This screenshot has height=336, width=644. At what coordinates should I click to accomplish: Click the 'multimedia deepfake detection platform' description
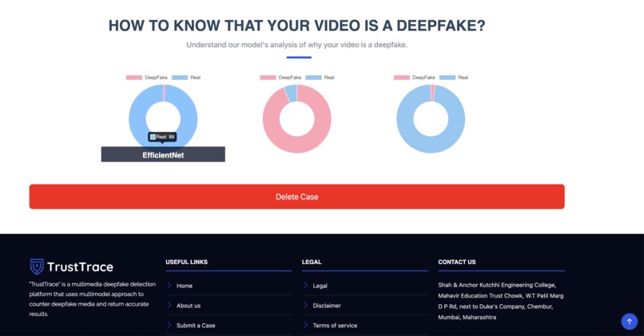click(x=93, y=299)
